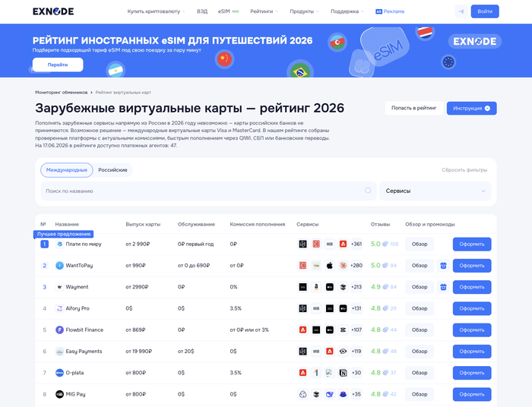
Task: Click the ChatGPT service icon in MIG Pay row
Action: (x=303, y=394)
